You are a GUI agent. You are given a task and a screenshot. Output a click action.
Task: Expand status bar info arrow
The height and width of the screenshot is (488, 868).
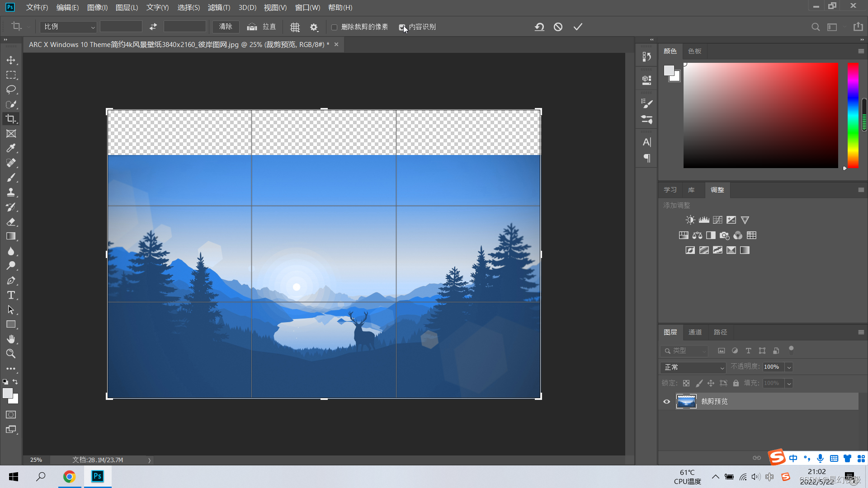pos(149,460)
